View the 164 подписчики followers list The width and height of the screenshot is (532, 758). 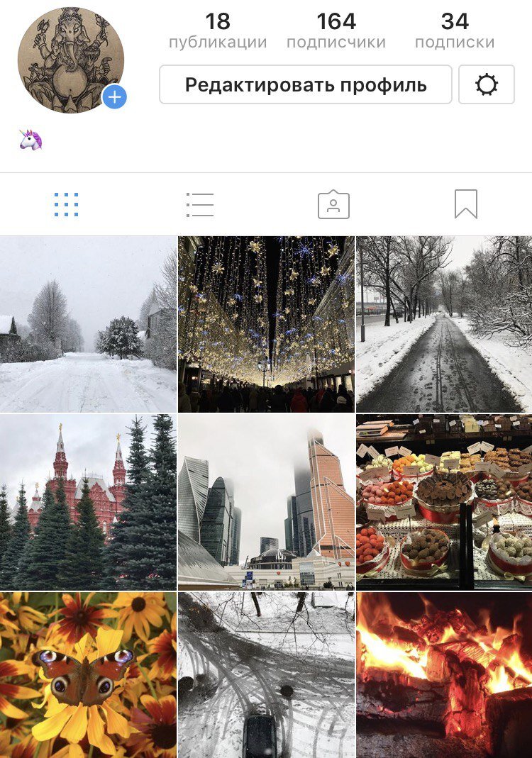coord(336,30)
